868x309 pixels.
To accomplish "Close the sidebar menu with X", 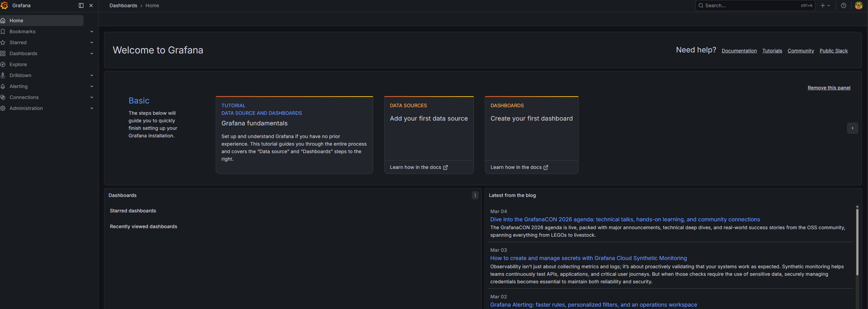I will (x=91, y=5).
